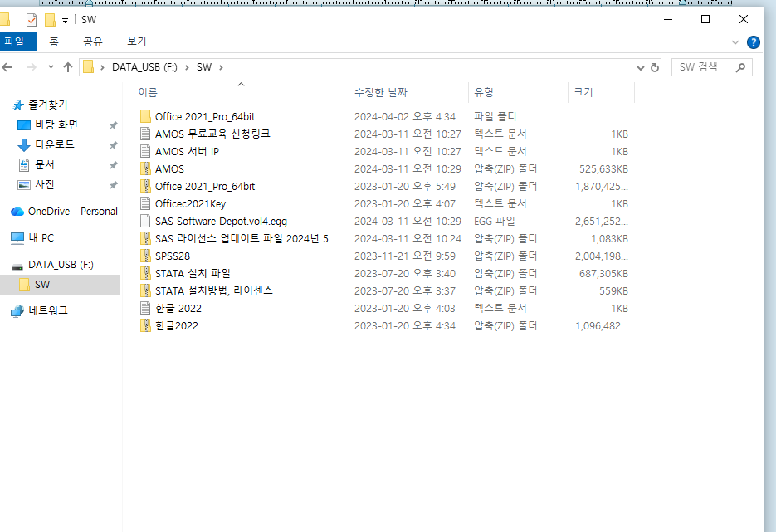The height and width of the screenshot is (532, 776).
Task: Sort by the 유형 column header
Action: click(484, 93)
